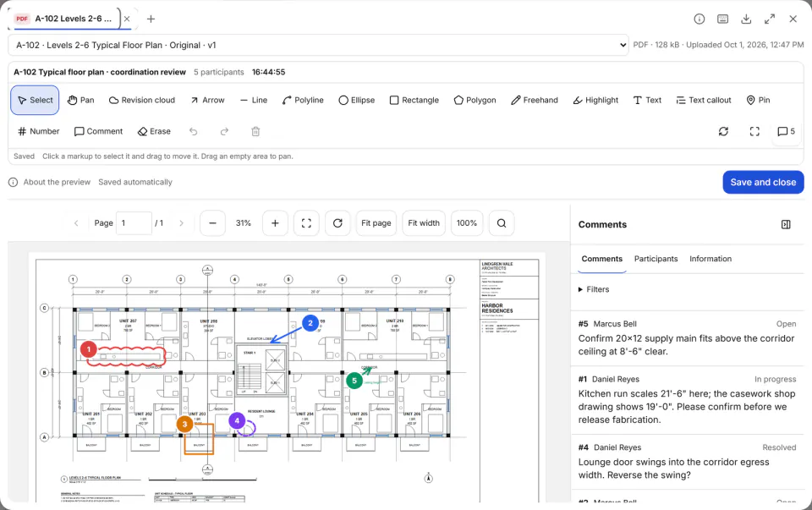Select the Pin tool
Screen dimensions: 812x510
[x=758, y=100]
